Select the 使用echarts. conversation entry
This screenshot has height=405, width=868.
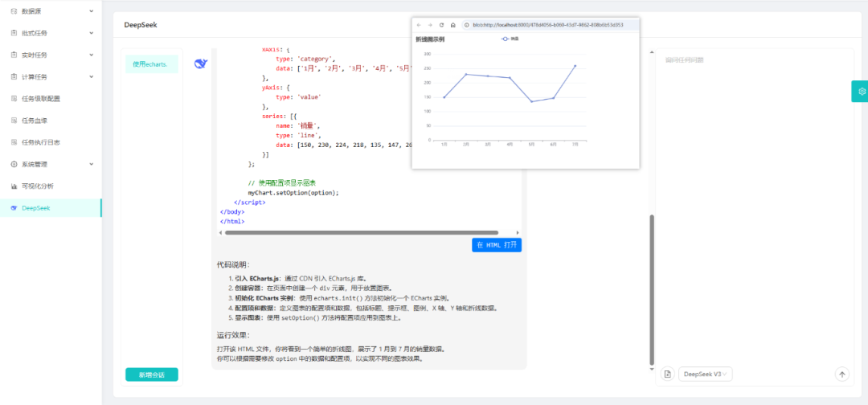click(152, 64)
